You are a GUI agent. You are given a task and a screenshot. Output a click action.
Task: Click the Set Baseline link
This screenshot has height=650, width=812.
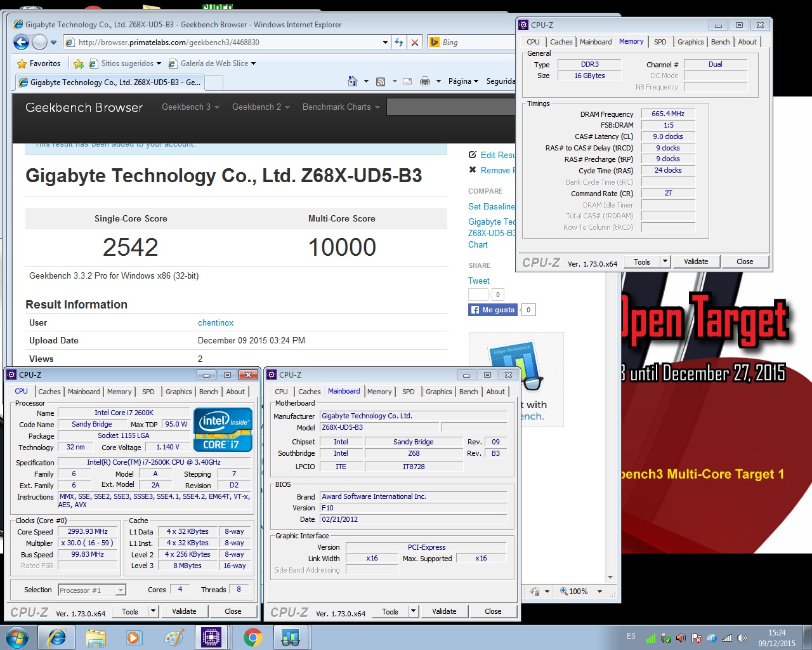click(x=492, y=206)
